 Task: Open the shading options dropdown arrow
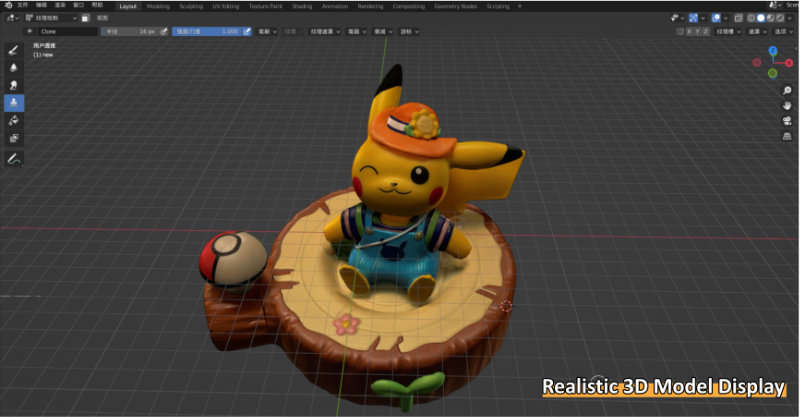(x=789, y=18)
